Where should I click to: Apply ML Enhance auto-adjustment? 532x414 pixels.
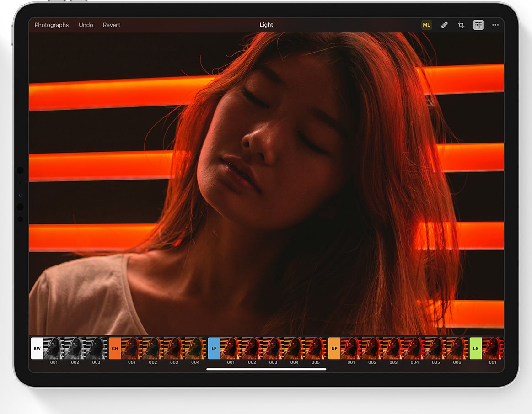[426, 25]
